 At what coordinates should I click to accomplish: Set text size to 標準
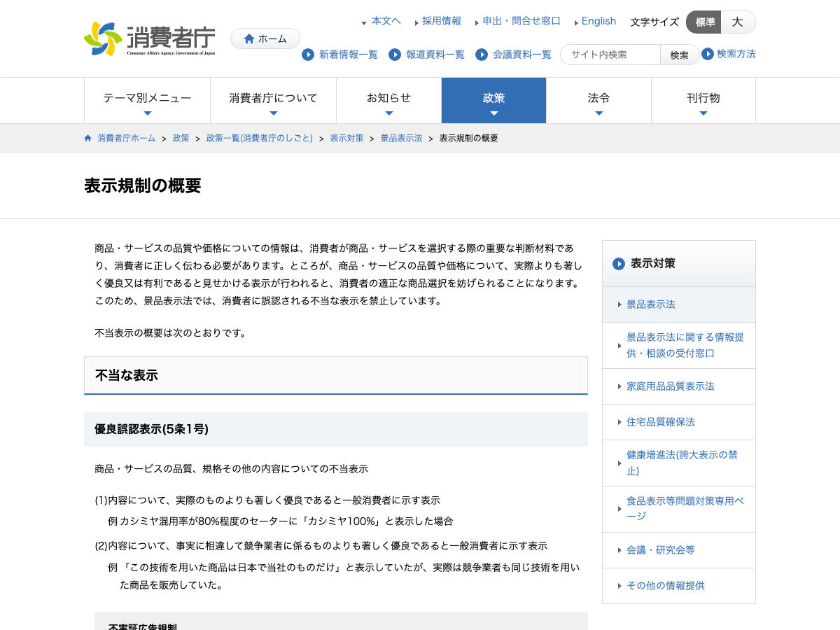[x=704, y=22]
